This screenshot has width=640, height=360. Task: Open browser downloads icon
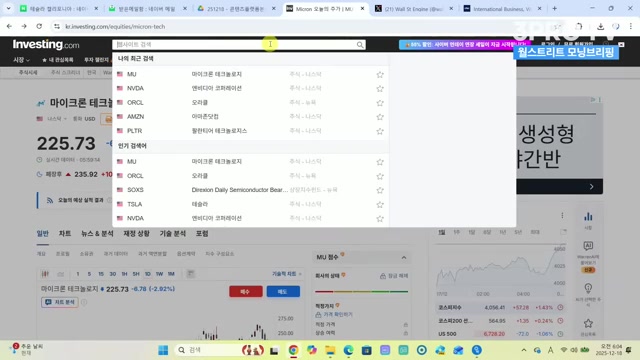(600, 27)
